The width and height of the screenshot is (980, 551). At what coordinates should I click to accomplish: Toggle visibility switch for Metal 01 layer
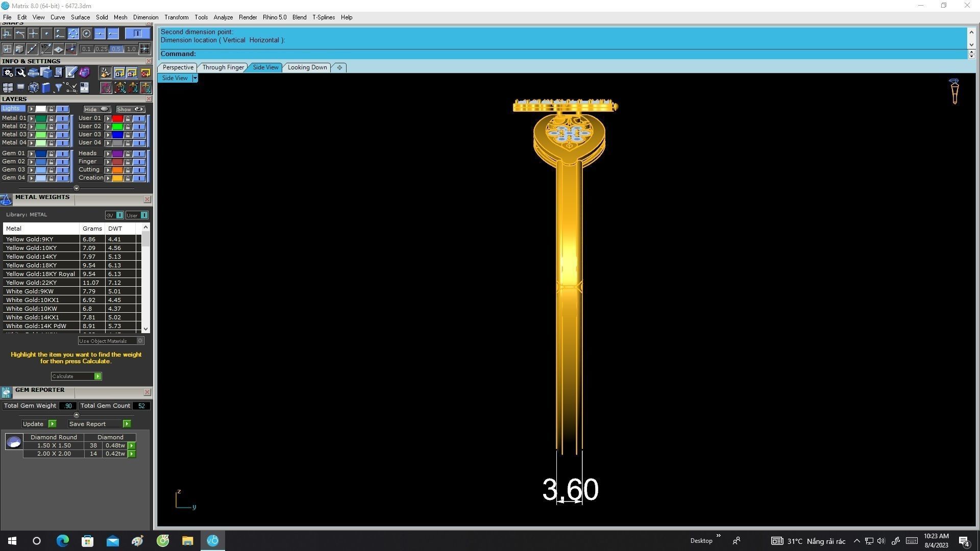62,118
